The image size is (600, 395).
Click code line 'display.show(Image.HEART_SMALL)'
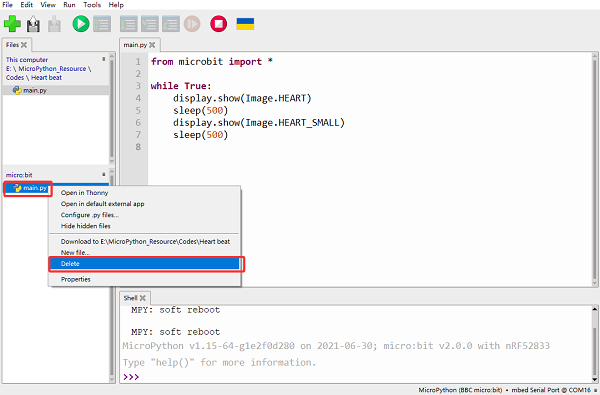(x=259, y=122)
